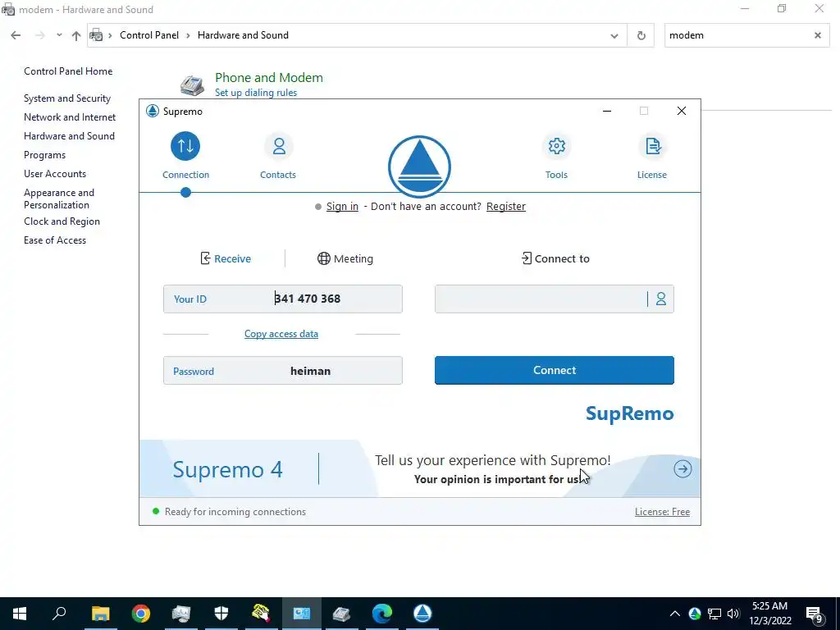Minimize the Supremo window
The height and width of the screenshot is (630, 840).
pos(607,111)
